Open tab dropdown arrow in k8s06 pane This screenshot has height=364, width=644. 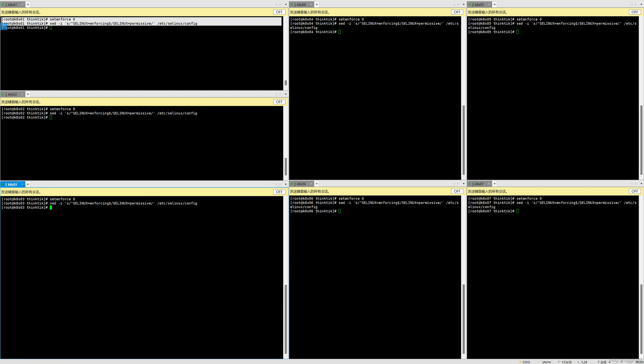464,184
